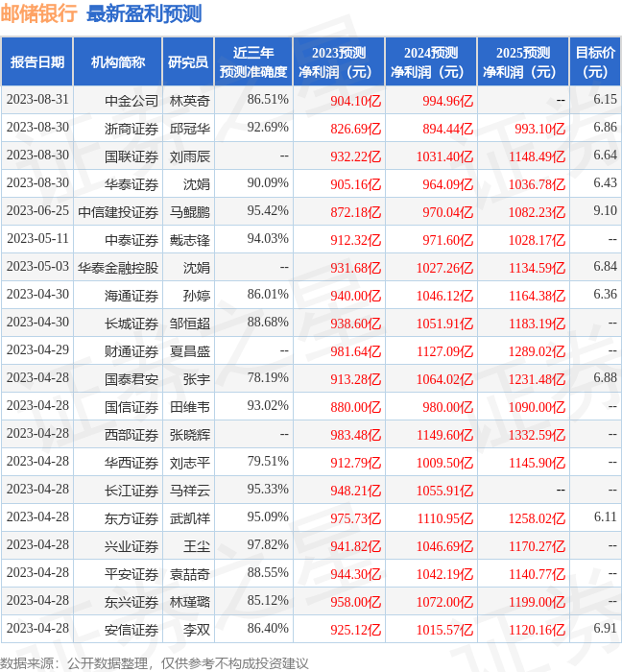The image size is (622, 672).
Task: Click researcher name 孙婷
Action: point(197,296)
